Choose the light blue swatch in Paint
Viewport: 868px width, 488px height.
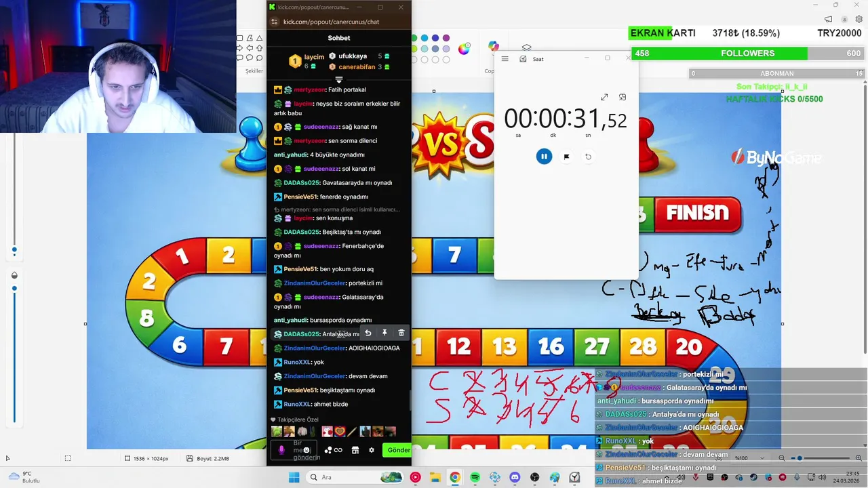tap(425, 38)
